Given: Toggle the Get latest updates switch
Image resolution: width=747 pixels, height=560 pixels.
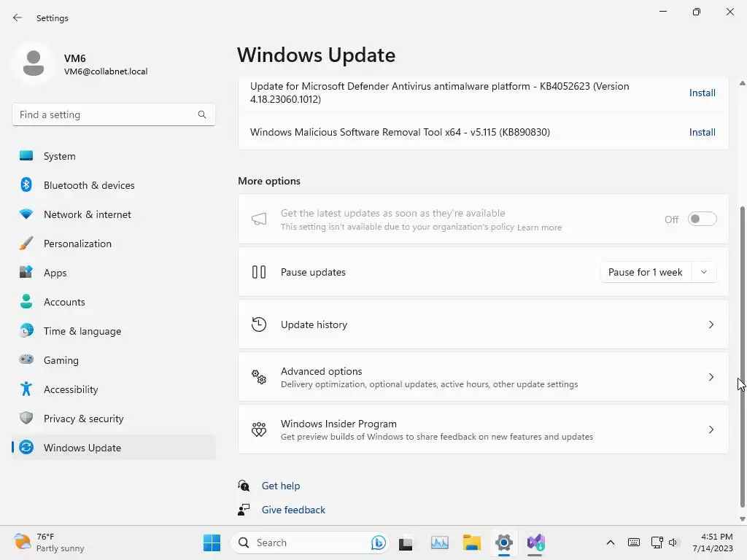Looking at the screenshot, I should [x=702, y=219].
